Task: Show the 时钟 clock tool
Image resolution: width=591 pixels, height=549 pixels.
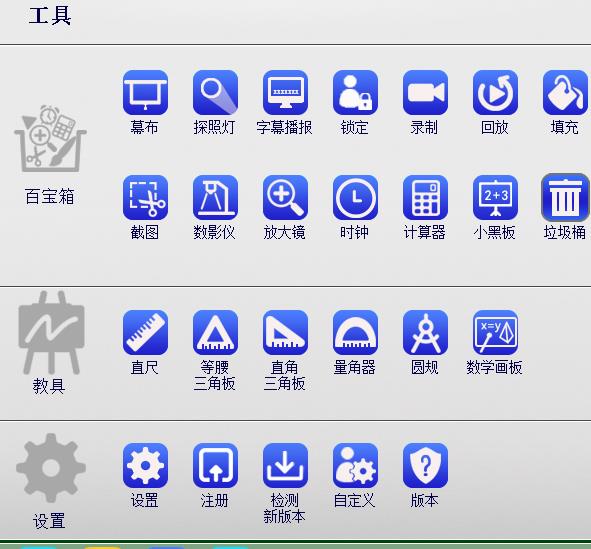Action: 355,197
